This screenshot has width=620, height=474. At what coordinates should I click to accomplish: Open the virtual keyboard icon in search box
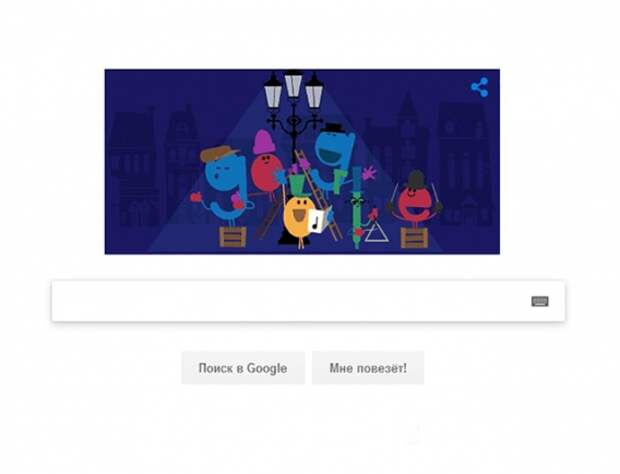(540, 302)
